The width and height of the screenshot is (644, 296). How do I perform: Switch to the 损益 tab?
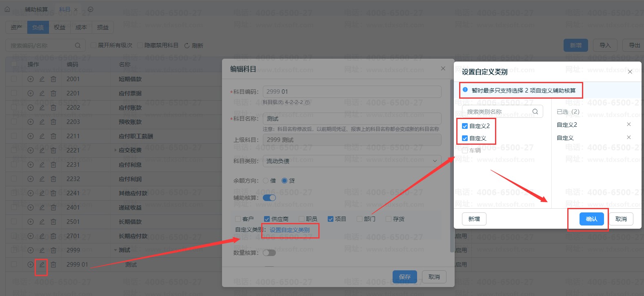coord(103,27)
